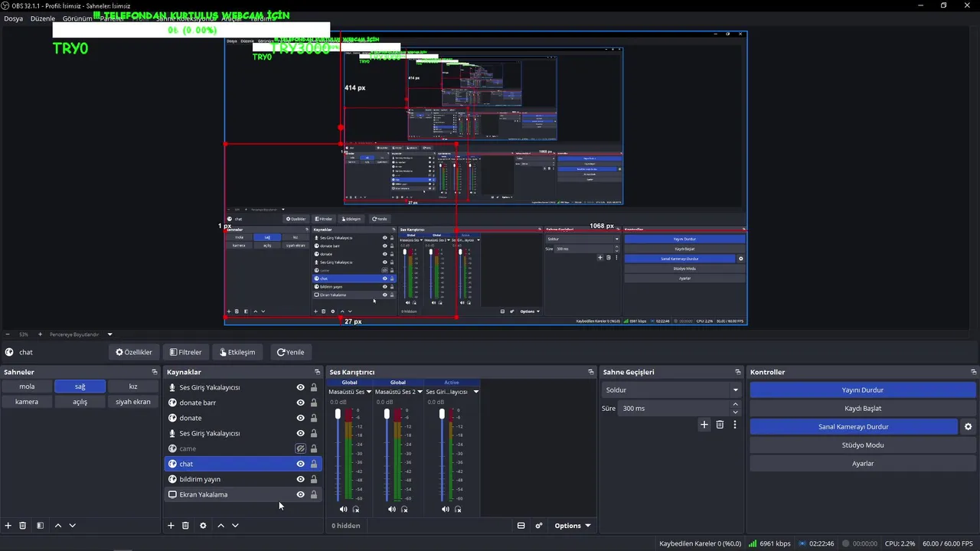This screenshot has width=980, height=551.
Task: Switch audio mixer layout icon
Action: (x=521, y=526)
